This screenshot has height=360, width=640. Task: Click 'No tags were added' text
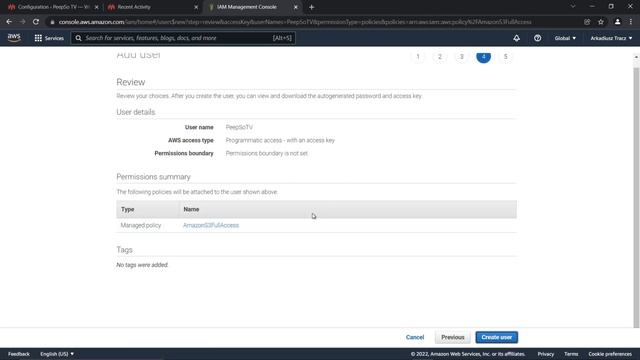coord(142,265)
